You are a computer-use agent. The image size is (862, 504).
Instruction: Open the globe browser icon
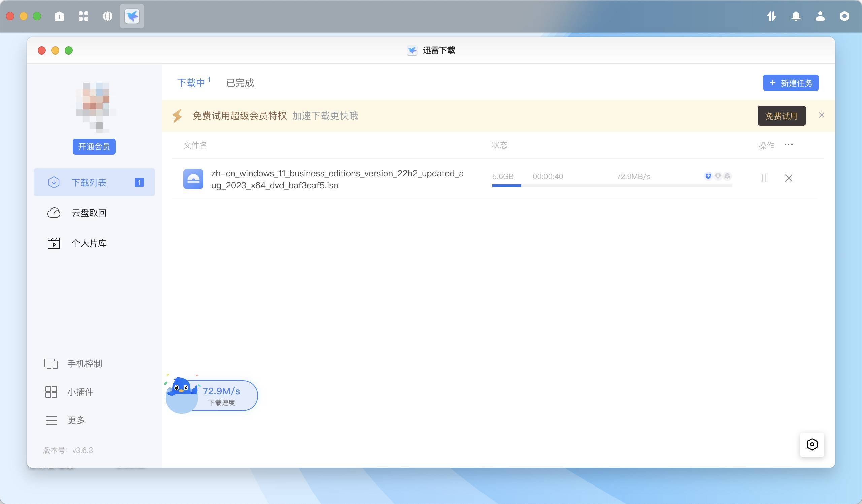[108, 16]
